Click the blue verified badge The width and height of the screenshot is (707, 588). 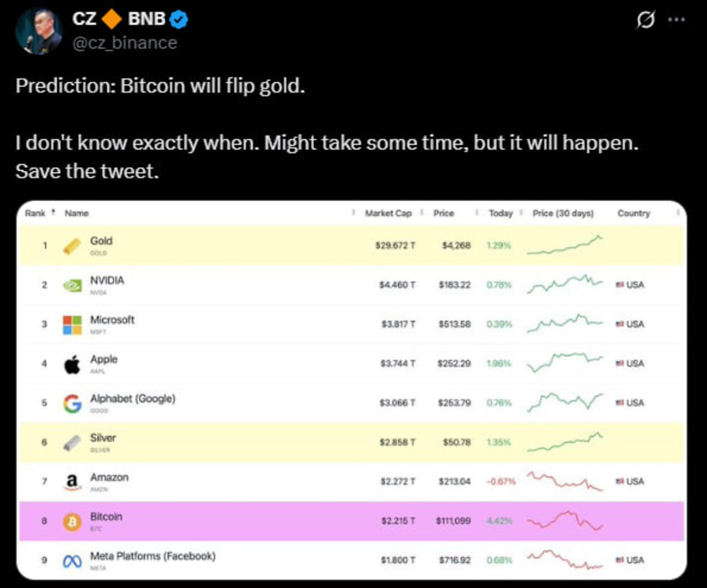(179, 20)
